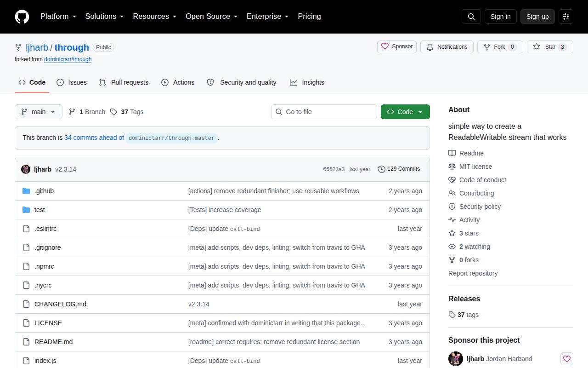Viewport: 588px width, 368px height.
Task: Click the Sign up button
Action: point(537,17)
